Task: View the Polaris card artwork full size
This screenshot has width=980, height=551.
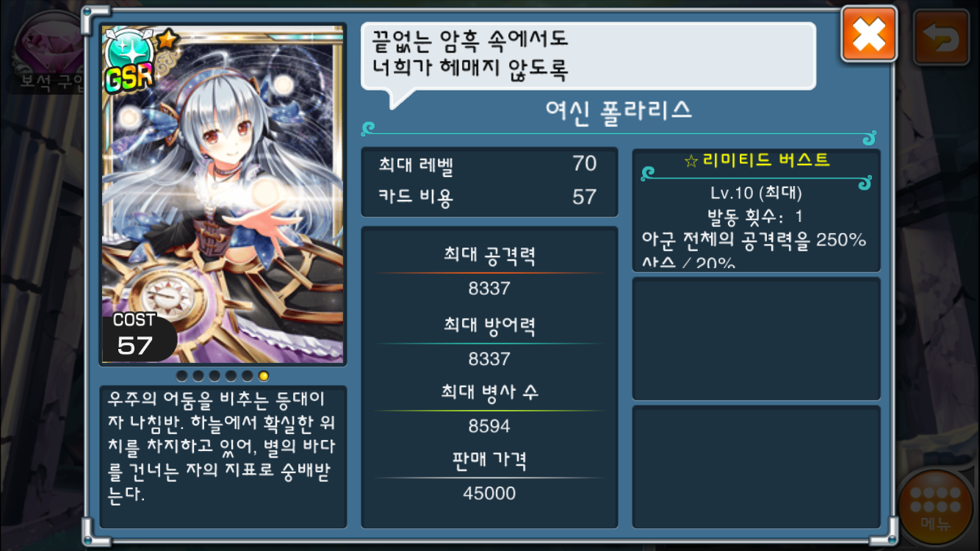Action: pyautogui.click(x=223, y=195)
